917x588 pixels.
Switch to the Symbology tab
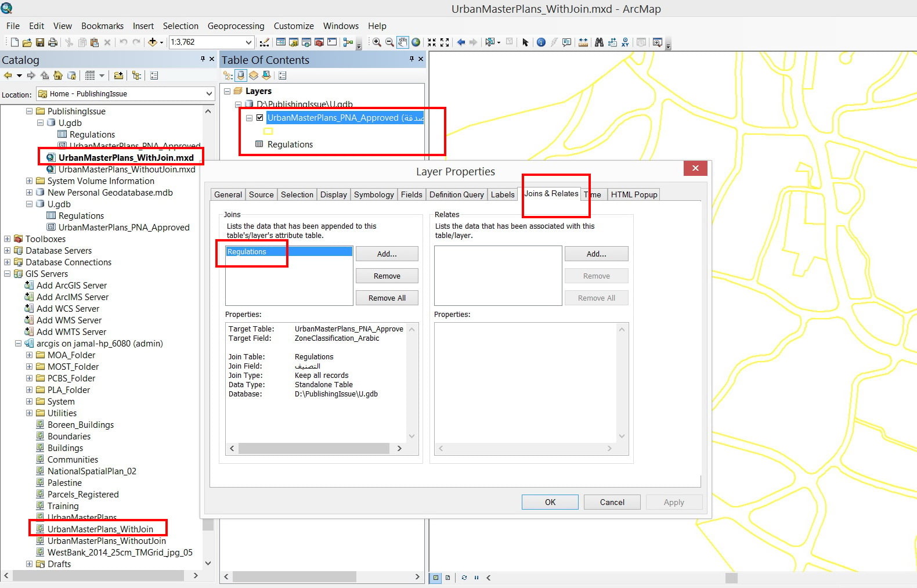[x=374, y=194]
